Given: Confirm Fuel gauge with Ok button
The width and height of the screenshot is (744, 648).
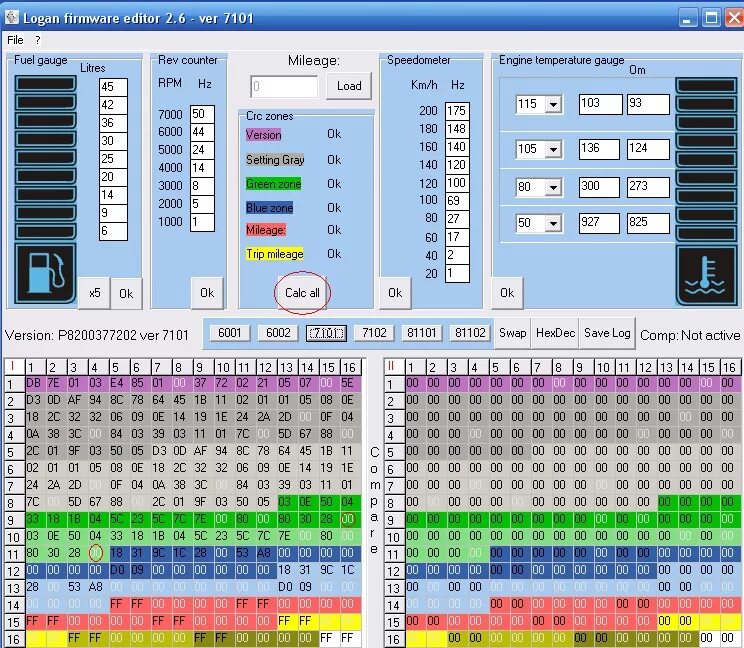Looking at the screenshot, I should click(x=126, y=294).
